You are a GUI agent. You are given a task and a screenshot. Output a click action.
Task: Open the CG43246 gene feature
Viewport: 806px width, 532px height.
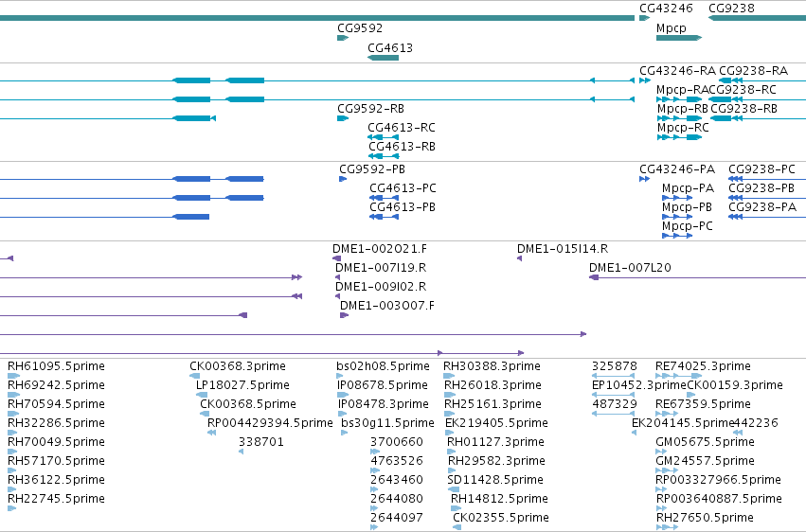click(x=645, y=18)
